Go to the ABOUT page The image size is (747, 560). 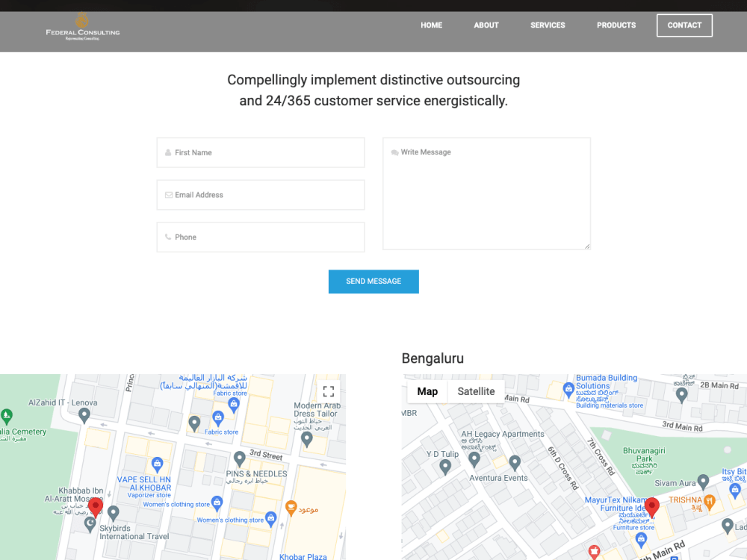(486, 25)
